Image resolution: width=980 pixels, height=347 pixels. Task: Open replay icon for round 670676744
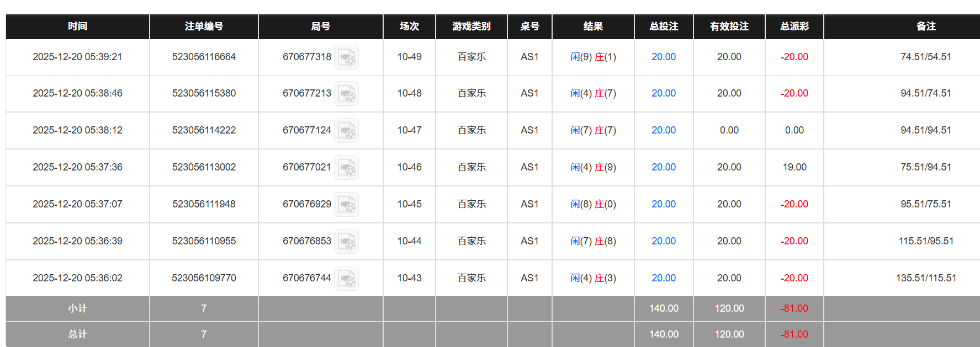347,279
